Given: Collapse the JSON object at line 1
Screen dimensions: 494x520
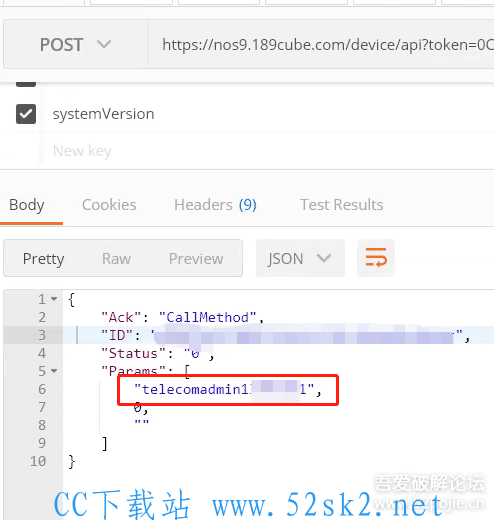Looking at the screenshot, I should [54, 299].
